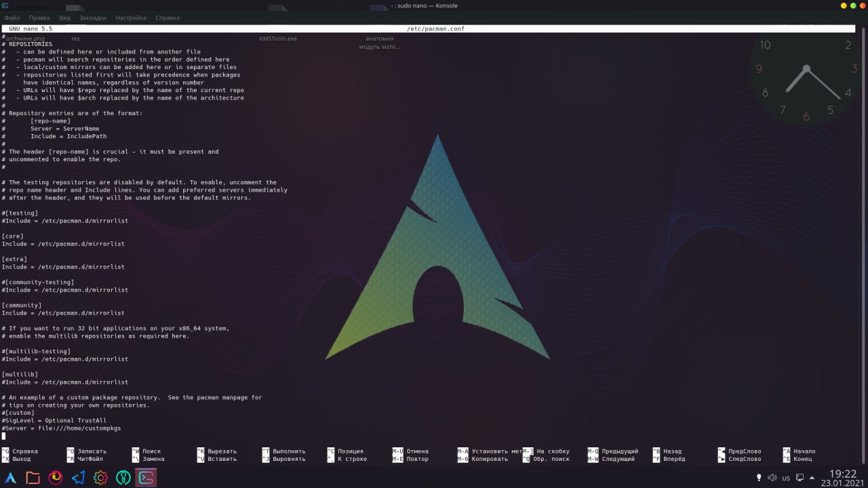Open the Файл menu

pyautogui.click(x=12, y=18)
